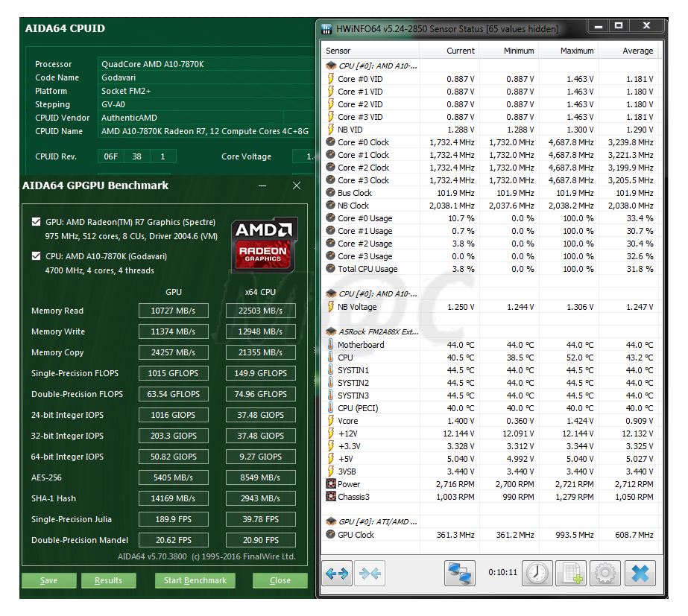Image resolution: width=688 pixels, height=616 pixels.
Task: Click the collapse columns arrows icon in HWiNFO
Action: [370, 573]
